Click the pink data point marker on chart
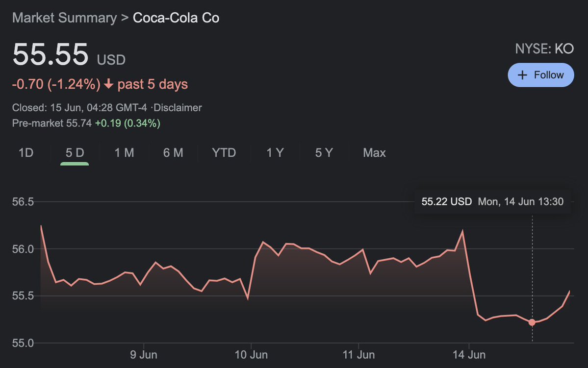The image size is (588, 368). pos(532,322)
